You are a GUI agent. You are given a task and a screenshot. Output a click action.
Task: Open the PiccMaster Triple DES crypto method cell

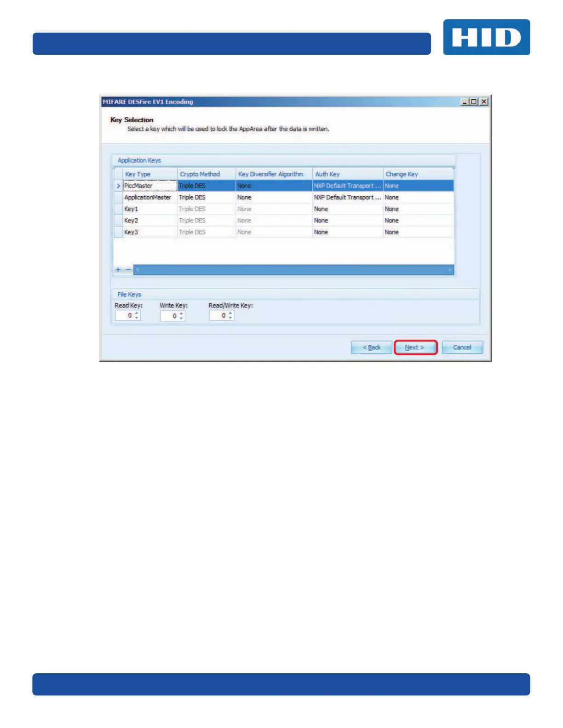click(x=207, y=186)
